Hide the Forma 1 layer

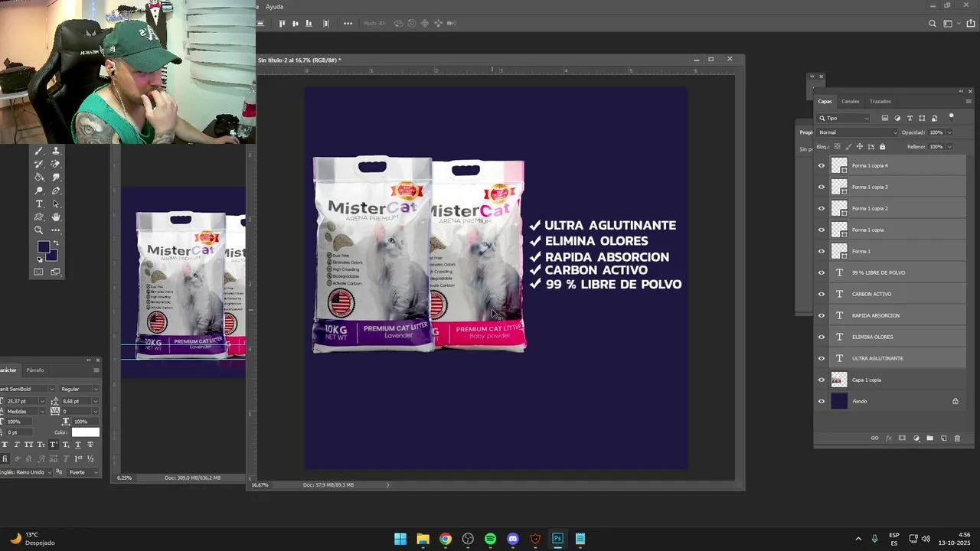[x=822, y=251]
